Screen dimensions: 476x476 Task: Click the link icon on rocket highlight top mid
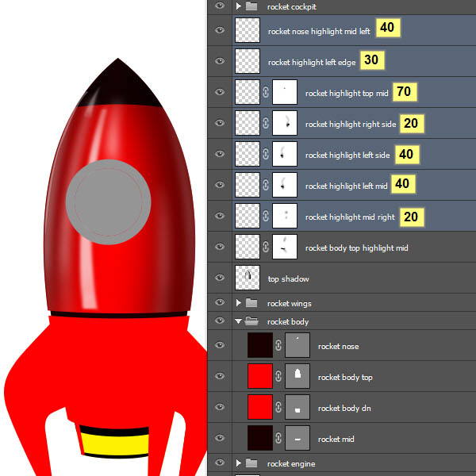click(266, 93)
